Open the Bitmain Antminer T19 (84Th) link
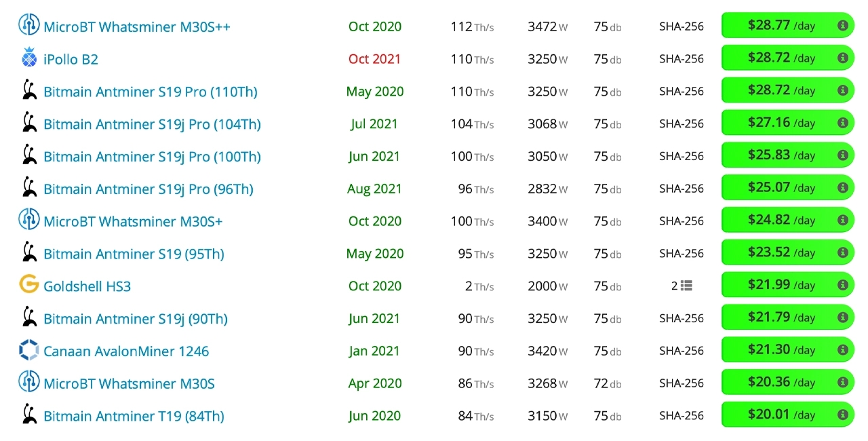Image resolution: width=868 pixels, height=441 pixels. pyautogui.click(x=134, y=416)
